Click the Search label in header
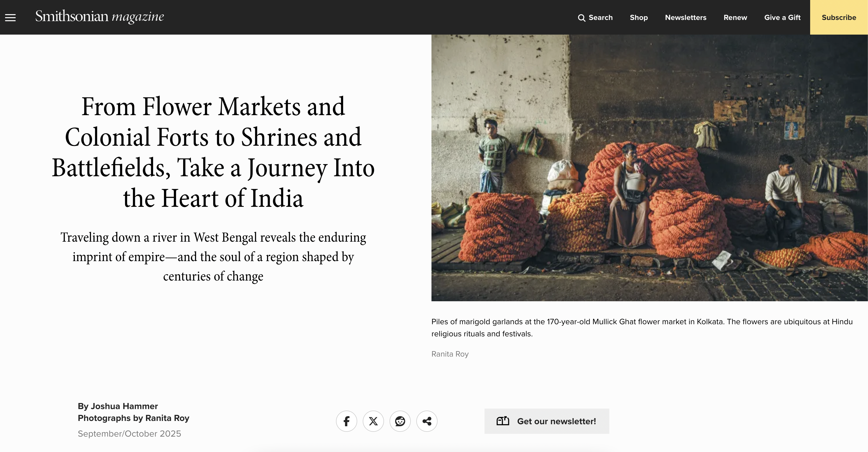Viewport: 868px width, 452px height. pyautogui.click(x=600, y=17)
